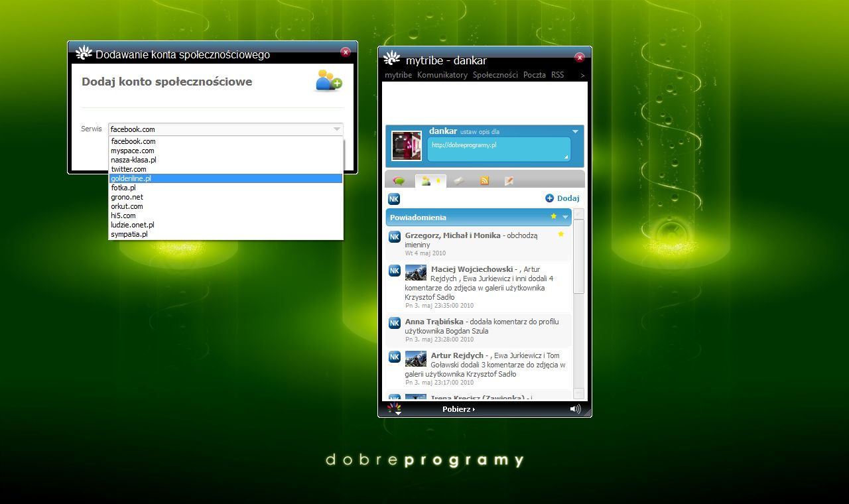Toggle the star on Grzegorz, Michał i Monika notification
Image resolution: width=849 pixels, height=504 pixels.
pos(561,234)
